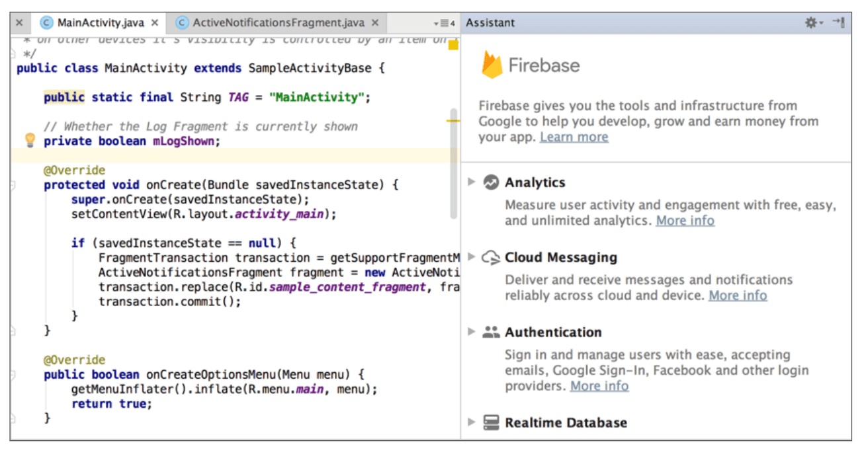868x456 pixels.
Task: Click the 'if (savedInstanceState == null)' line
Action: [184, 243]
